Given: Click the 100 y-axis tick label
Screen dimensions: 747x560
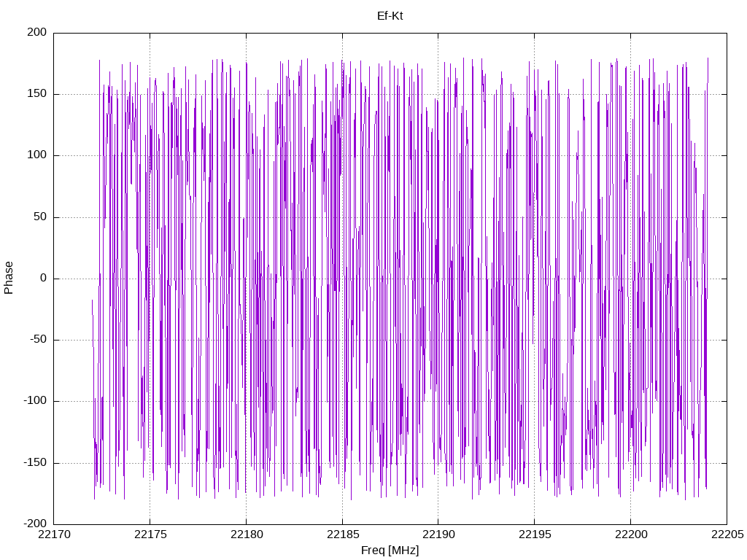Looking at the screenshot, I should (x=37, y=155).
